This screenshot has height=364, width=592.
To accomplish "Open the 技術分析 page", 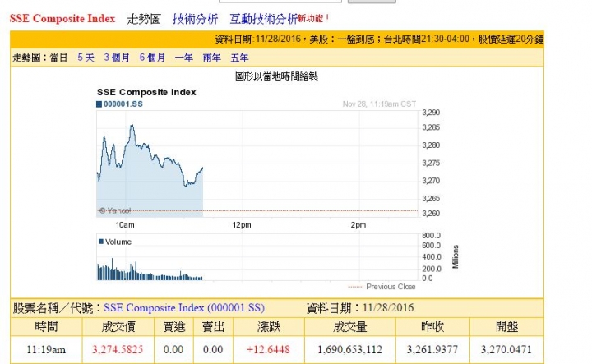I will coord(195,18).
